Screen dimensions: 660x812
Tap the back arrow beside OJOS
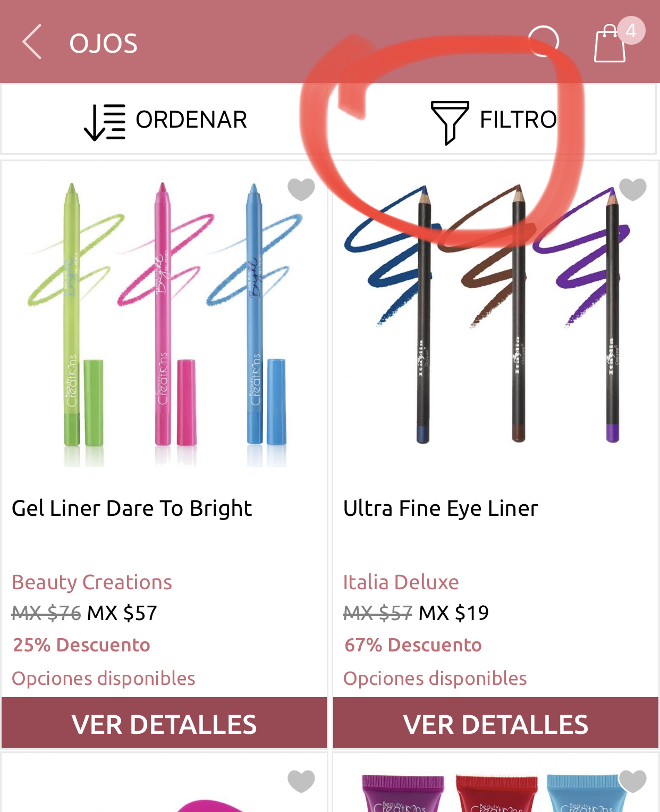tap(32, 41)
